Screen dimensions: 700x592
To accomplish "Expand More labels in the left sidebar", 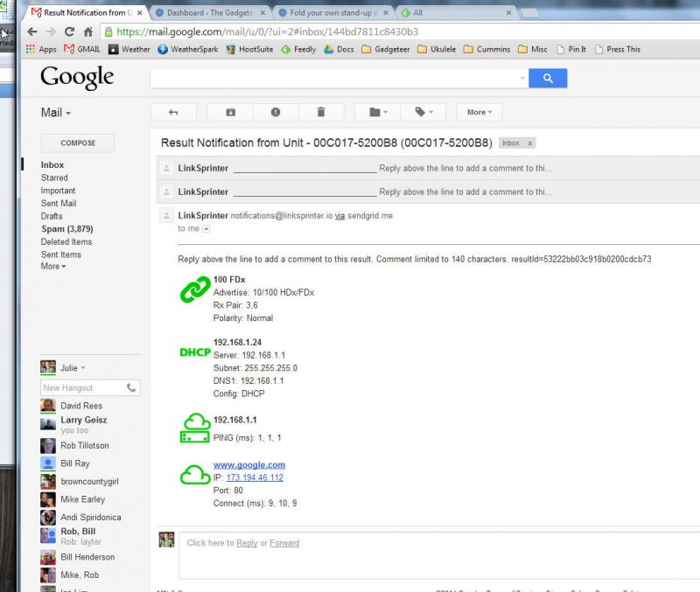I will click(52, 267).
